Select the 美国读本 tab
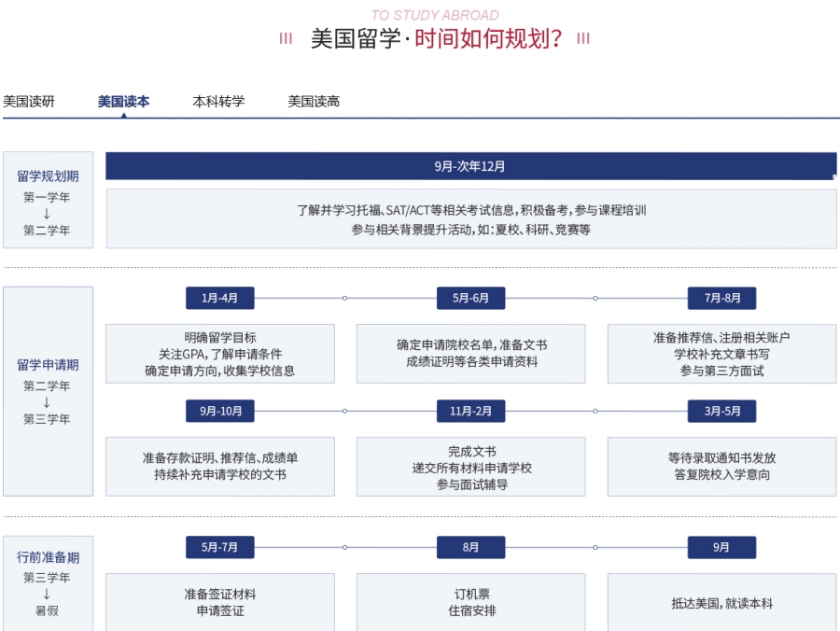The width and height of the screenshot is (840, 631). (x=123, y=102)
